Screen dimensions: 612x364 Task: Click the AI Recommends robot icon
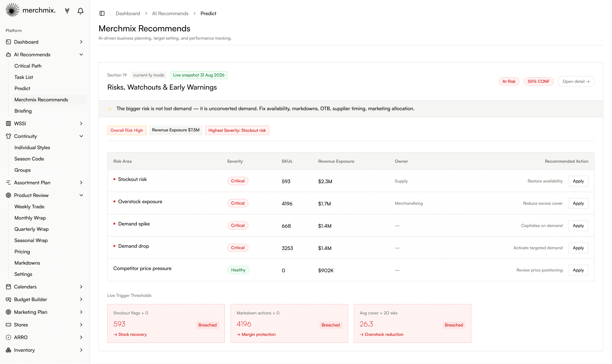(8, 55)
